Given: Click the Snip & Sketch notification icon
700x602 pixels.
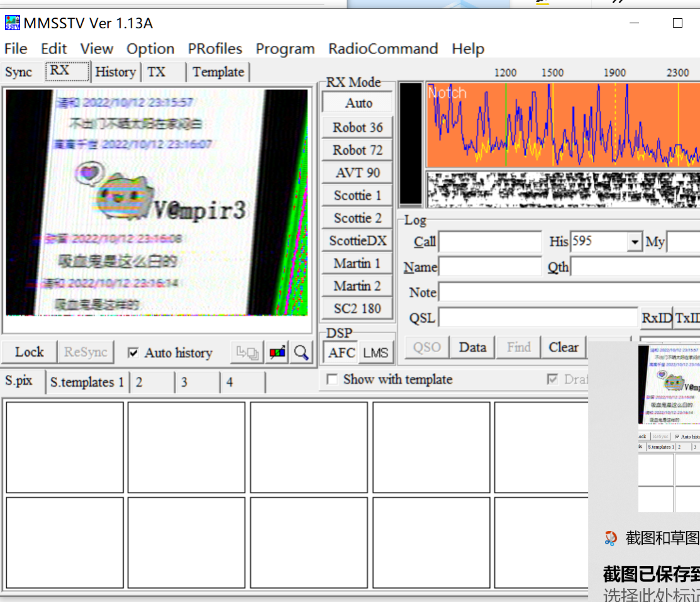Looking at the screenshot, I should [x=610, y=538].
